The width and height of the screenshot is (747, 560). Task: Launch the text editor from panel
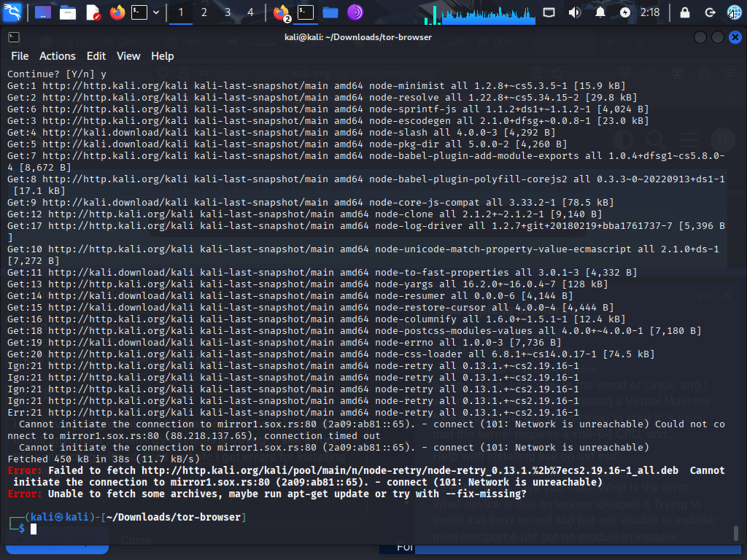point(93,12)
